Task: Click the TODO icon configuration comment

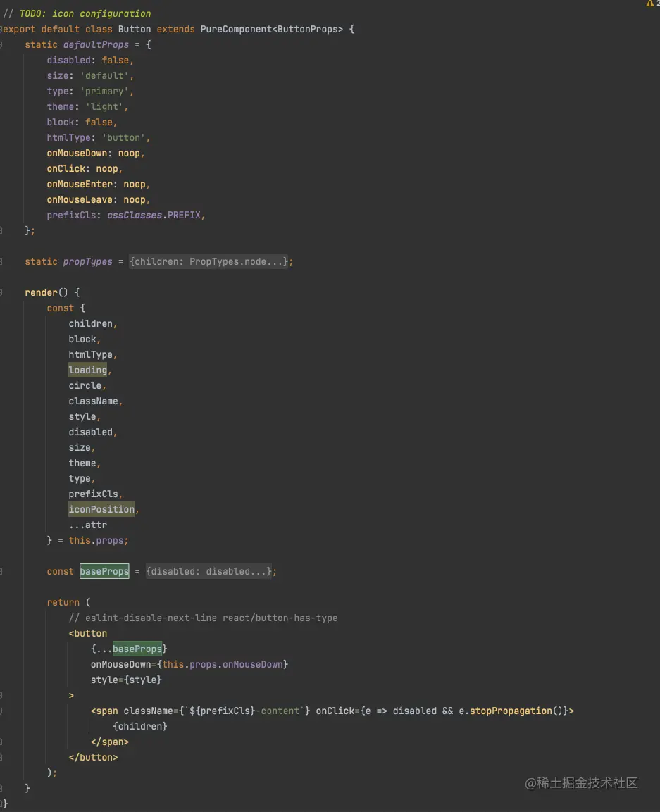Action: coord(77,13)
